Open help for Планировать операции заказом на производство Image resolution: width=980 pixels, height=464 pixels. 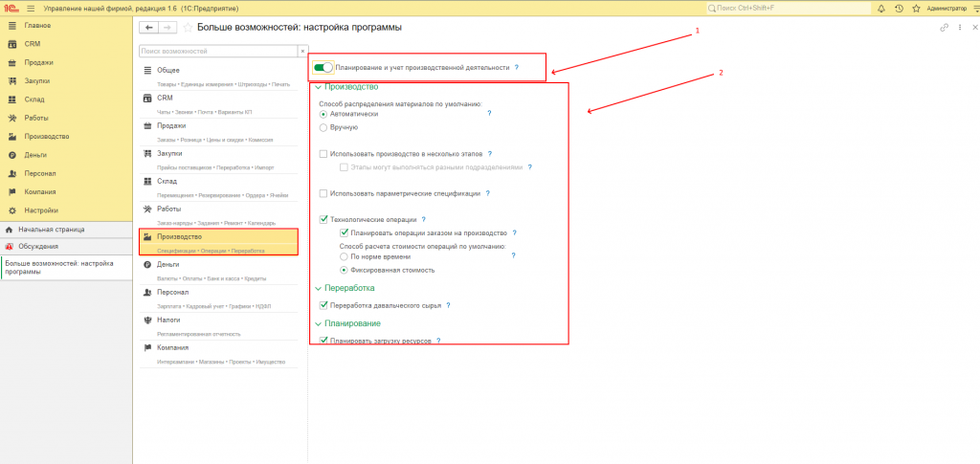point(514,232)
